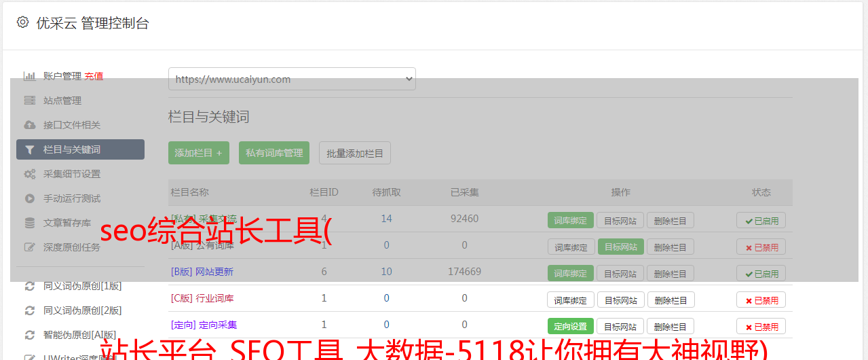Click the collected count 174669
Viewport: 868px width, 360px height.
pyautogui.click(x=464, y=272)
